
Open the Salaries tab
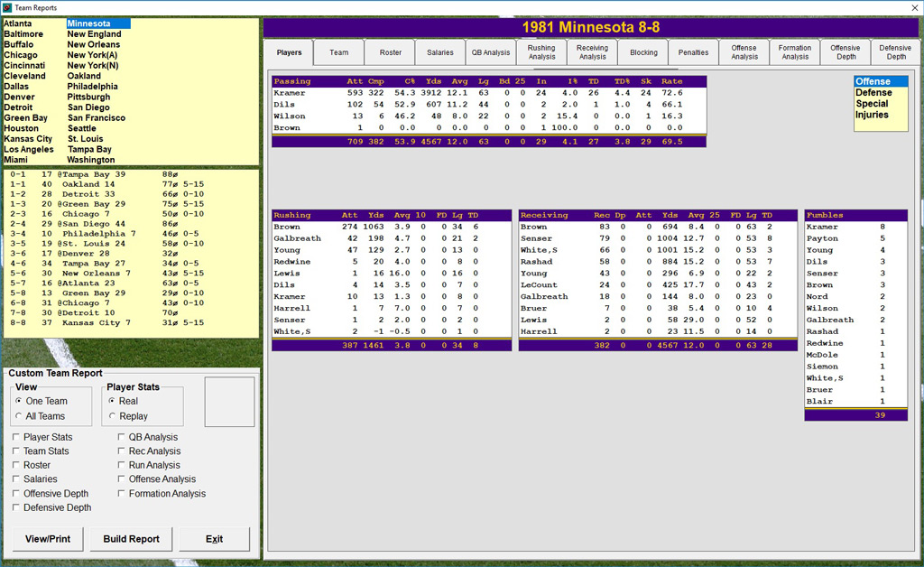pos(440,52)
